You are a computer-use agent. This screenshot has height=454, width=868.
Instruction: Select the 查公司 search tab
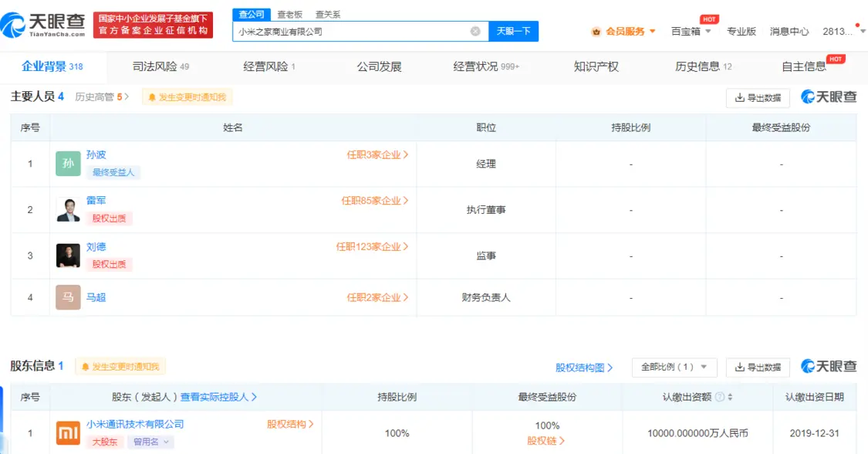tap(252, 15)
